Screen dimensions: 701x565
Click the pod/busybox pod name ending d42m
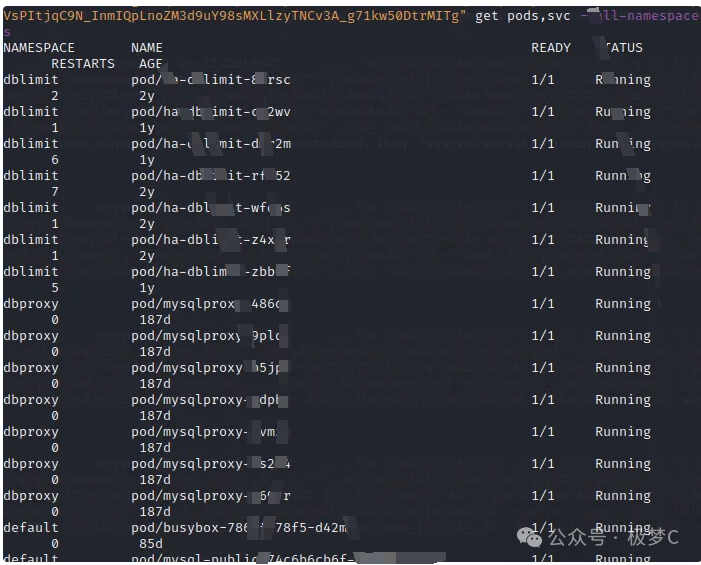point(239,528)
